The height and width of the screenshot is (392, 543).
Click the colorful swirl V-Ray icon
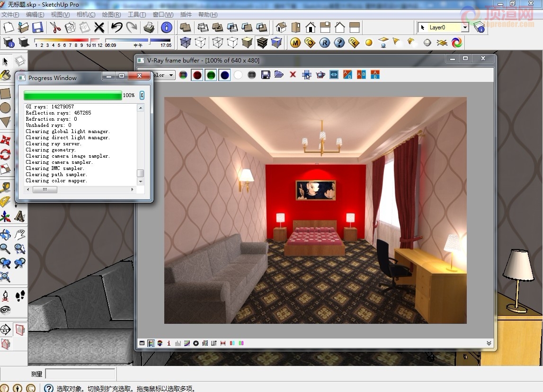coord(457,43)
